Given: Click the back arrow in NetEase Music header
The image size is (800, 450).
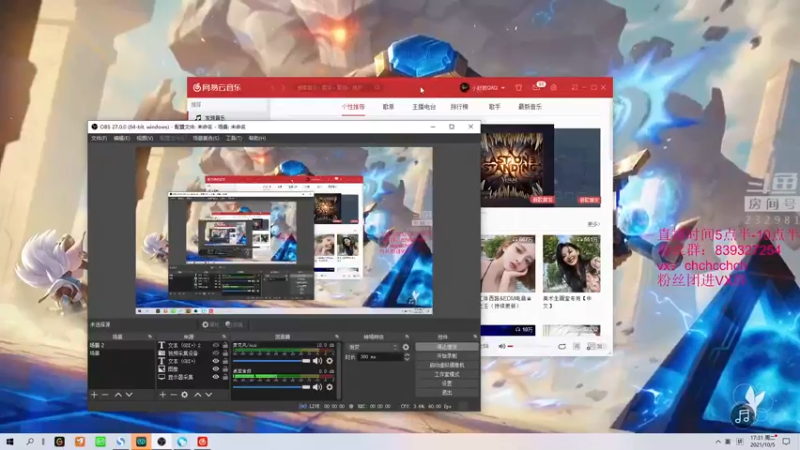Looking at the screenshot, I should (x=272, y=88).
